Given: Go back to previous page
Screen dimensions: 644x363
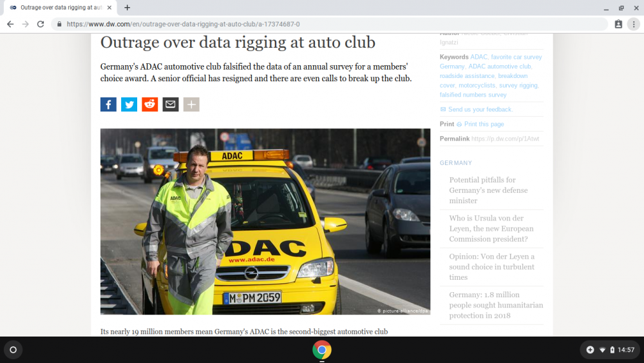Looking at the screenshot, I should coord(10,25).
